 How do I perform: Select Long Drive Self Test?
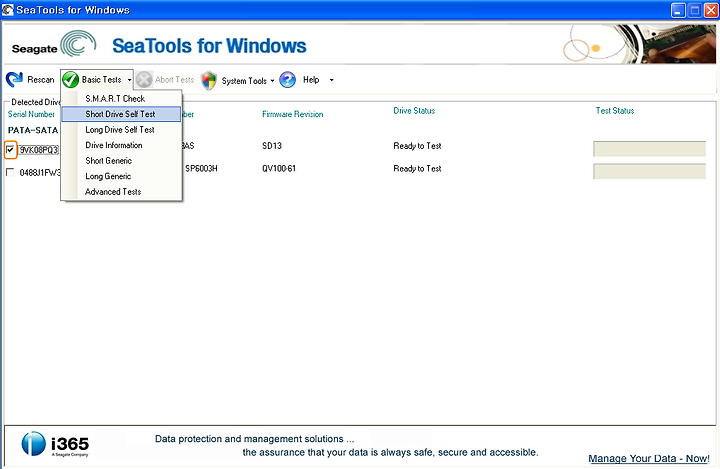pos(122,130)
